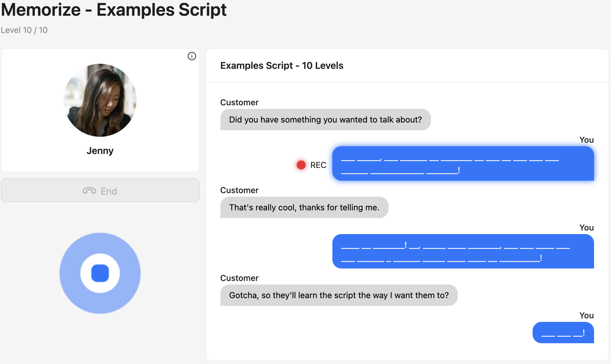
Task: Click the "Memorize - Examples Script" page title
Action: (114, 10)
